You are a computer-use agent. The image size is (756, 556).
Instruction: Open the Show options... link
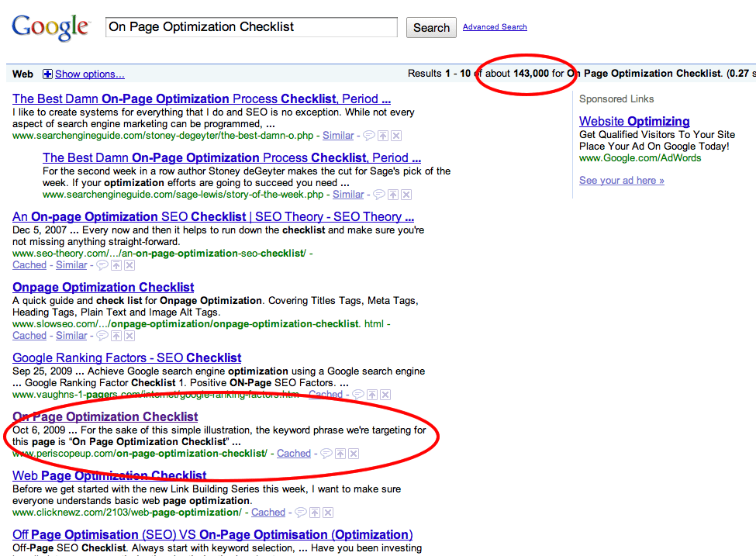pyautogui.click(x=90, y=74)
